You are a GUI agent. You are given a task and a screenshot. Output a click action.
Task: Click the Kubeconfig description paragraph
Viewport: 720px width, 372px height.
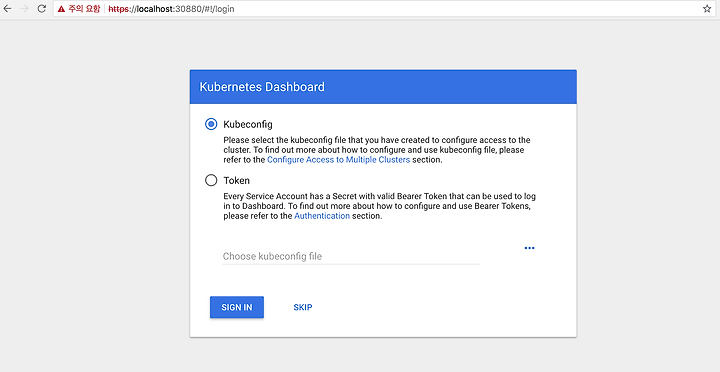click(377, 150)
